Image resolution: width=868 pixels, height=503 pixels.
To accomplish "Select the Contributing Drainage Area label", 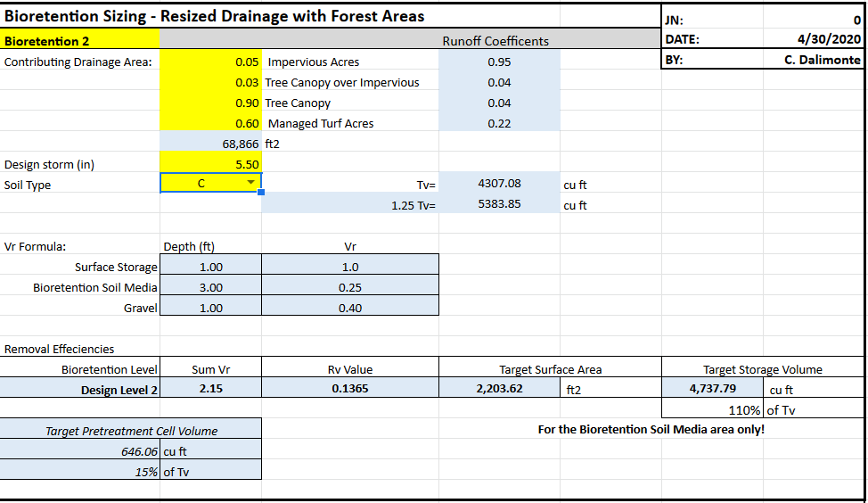I will (78, 62).
